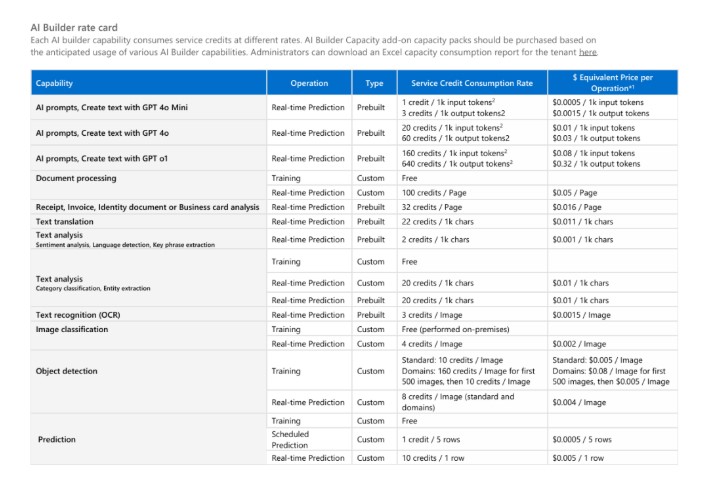Click the Operation column header
This screenshot has height=482, width=704.
tap(309, 83)
